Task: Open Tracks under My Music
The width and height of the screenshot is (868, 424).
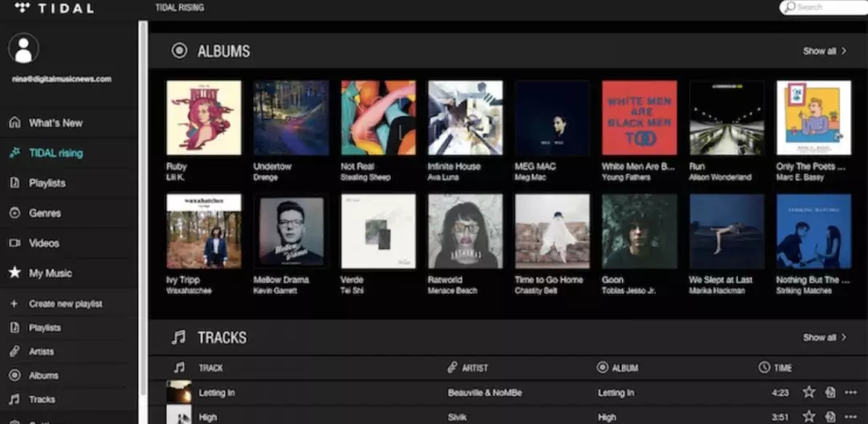Action: click(42, 399)
